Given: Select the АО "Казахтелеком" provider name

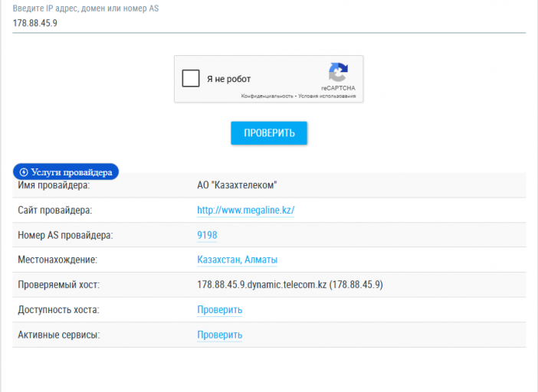Looking at the screenshot, I should [x=237, y=185].
